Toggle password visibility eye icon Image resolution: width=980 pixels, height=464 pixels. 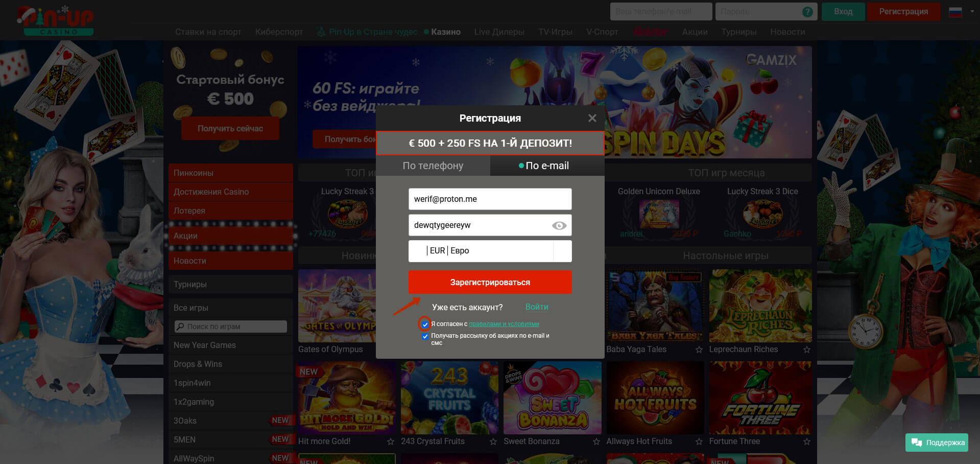pos(559,225)
